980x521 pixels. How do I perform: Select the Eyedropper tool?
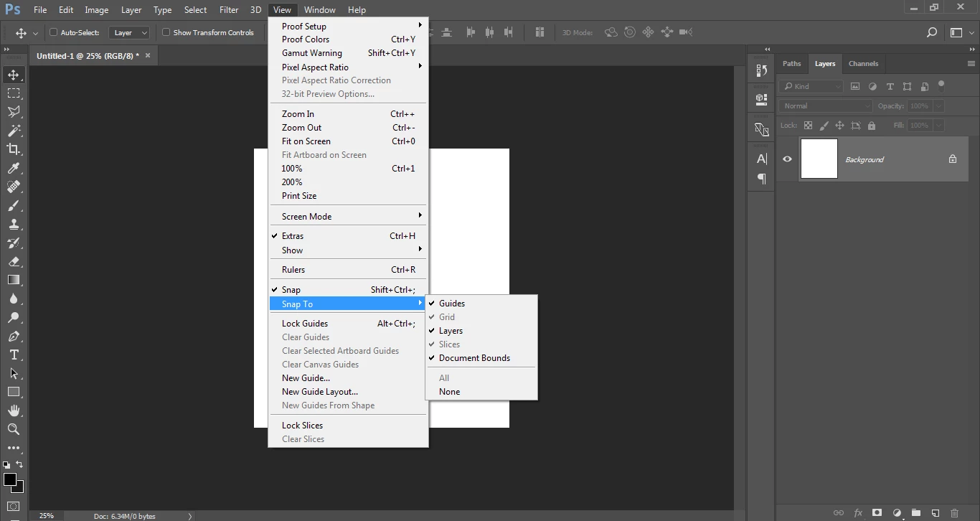coord(14,168)
